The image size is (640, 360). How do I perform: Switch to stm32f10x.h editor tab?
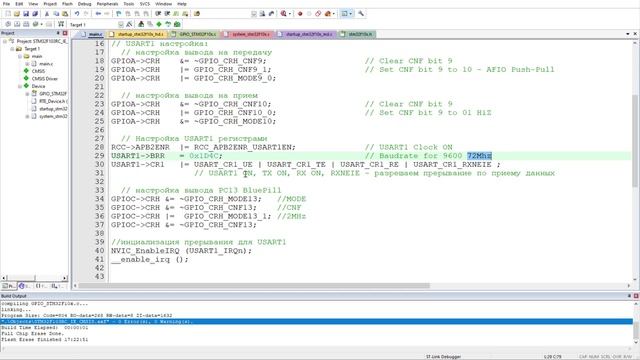[x=357, y=34]
